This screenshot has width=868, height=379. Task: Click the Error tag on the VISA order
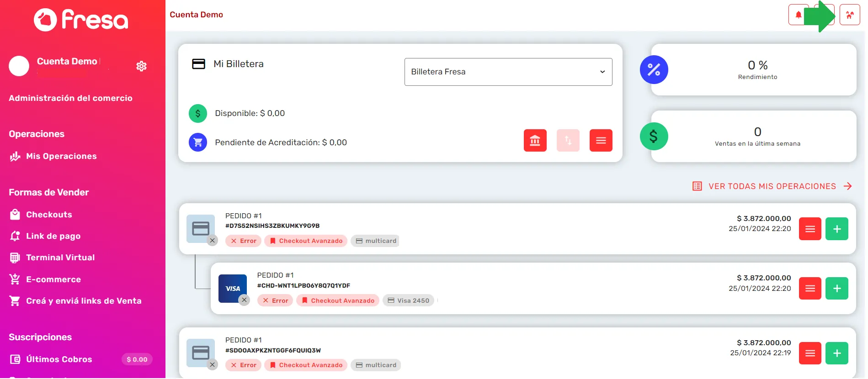(x=275, y=300)
